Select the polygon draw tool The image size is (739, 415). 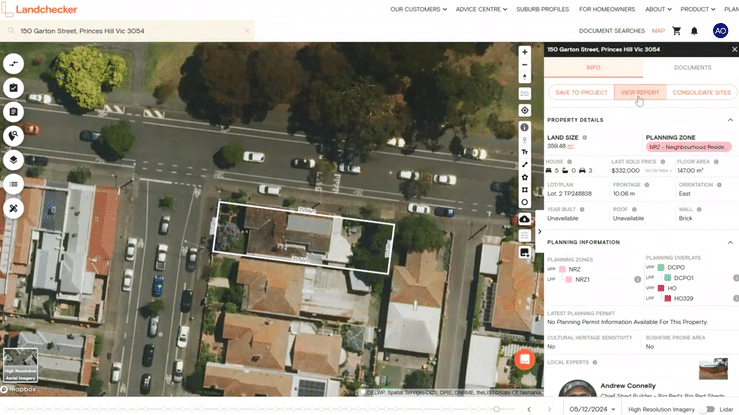tap(525, 177)
